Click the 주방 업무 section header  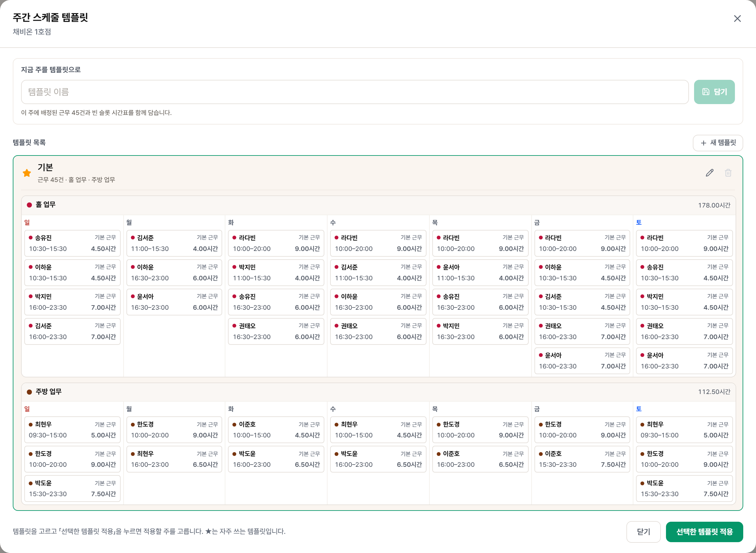pos(379,392)
